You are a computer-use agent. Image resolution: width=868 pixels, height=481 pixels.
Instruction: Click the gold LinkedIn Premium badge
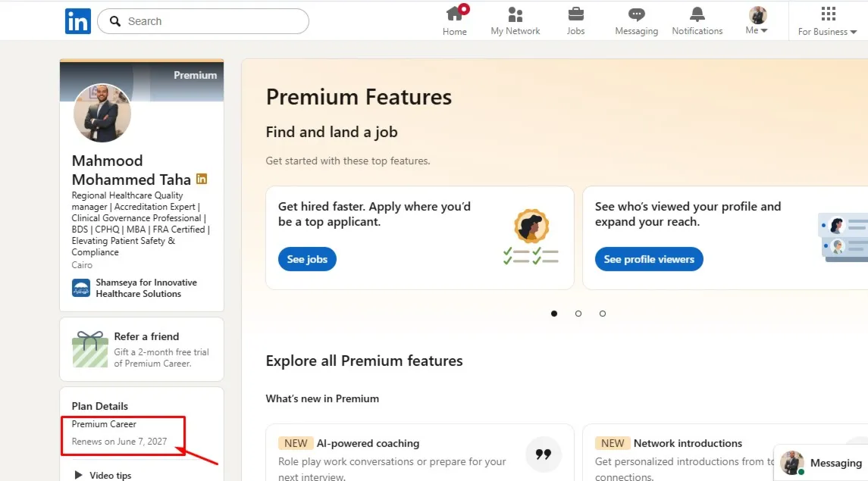[202, 179]
